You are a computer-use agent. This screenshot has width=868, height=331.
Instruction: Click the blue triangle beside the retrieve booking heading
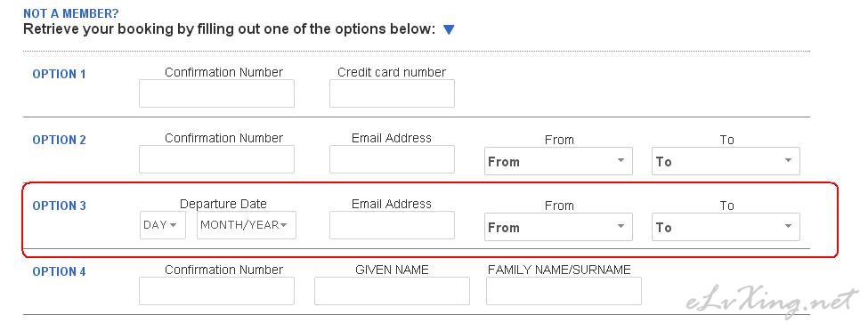pyautogui.click(x=449, y=29)
